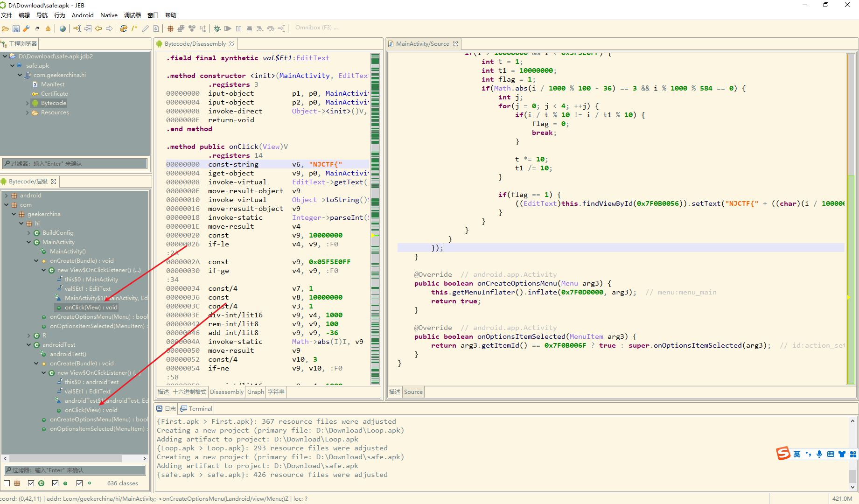
Task: Click the brown package grid icon
Action: [x=170, y=28]
